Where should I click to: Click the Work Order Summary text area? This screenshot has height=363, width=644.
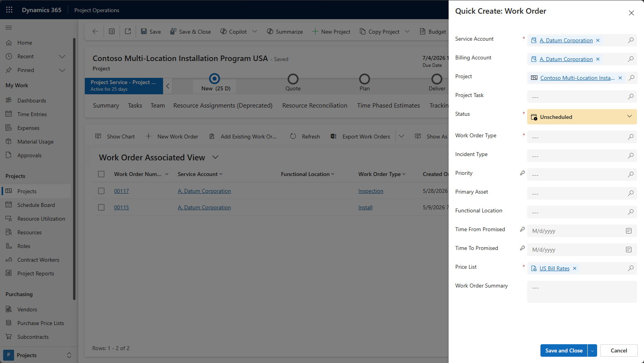(x=582, y=292)
